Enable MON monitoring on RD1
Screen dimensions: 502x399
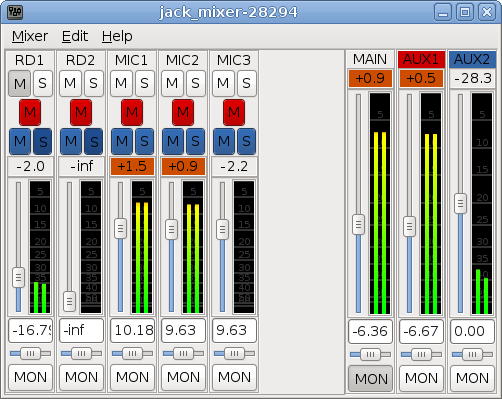(x=30, y=377)
